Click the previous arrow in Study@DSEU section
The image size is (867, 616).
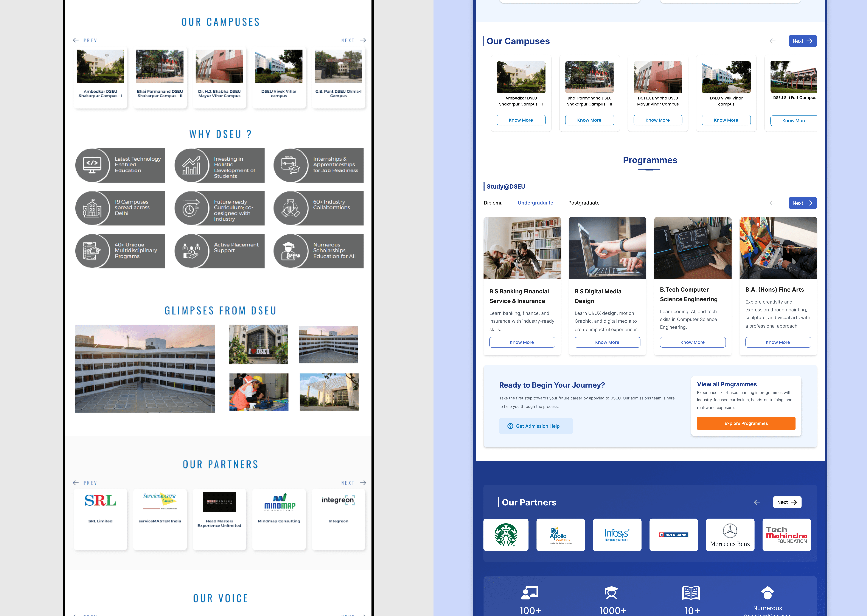(772, 203)
